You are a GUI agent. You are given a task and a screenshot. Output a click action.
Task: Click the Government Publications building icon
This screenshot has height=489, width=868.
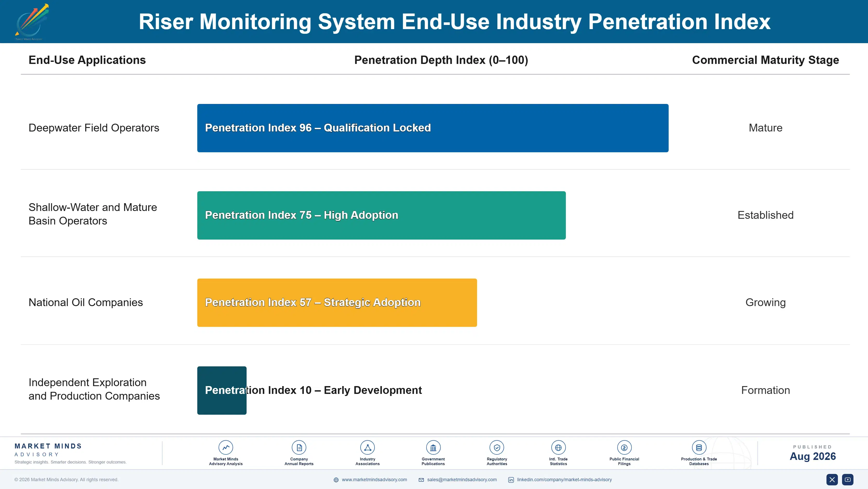coord(433,447)
